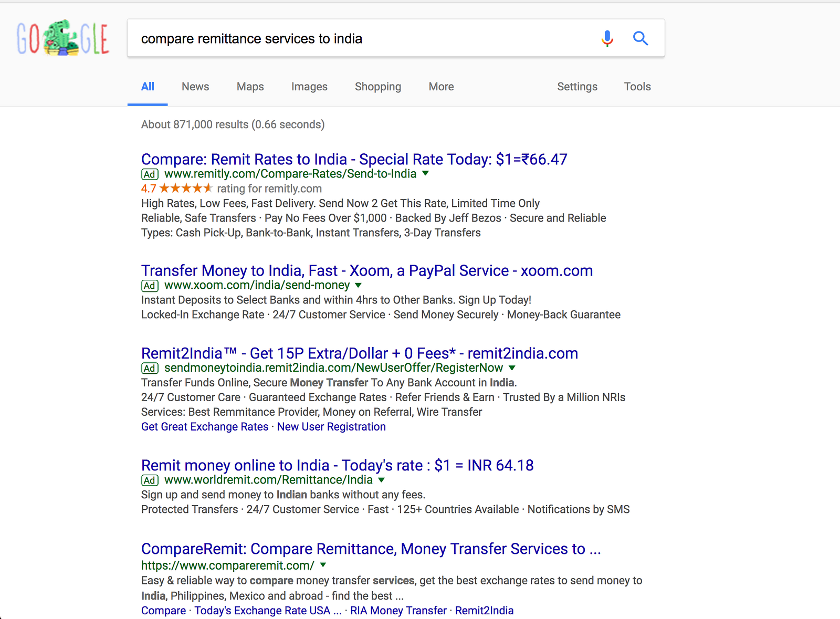The height and width of the screenshot is (619, 840).
Task: Click the star rating for remitly.com
Action: (185, 188)
